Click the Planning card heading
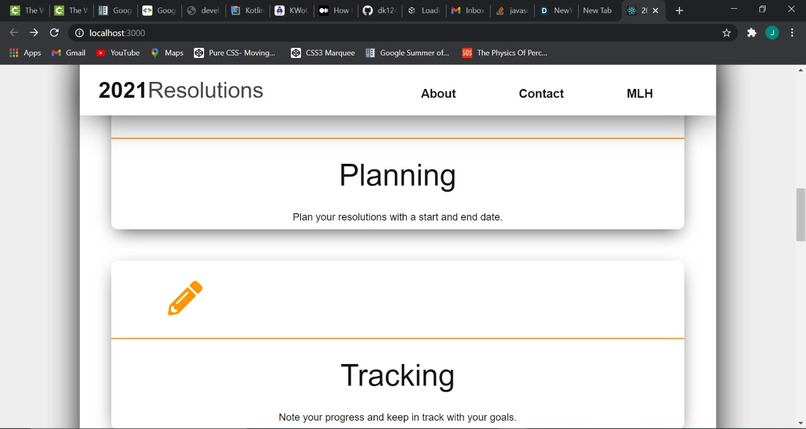Image resolution: width=806 pixels, height=429 pixels. (x=397, y=176)
